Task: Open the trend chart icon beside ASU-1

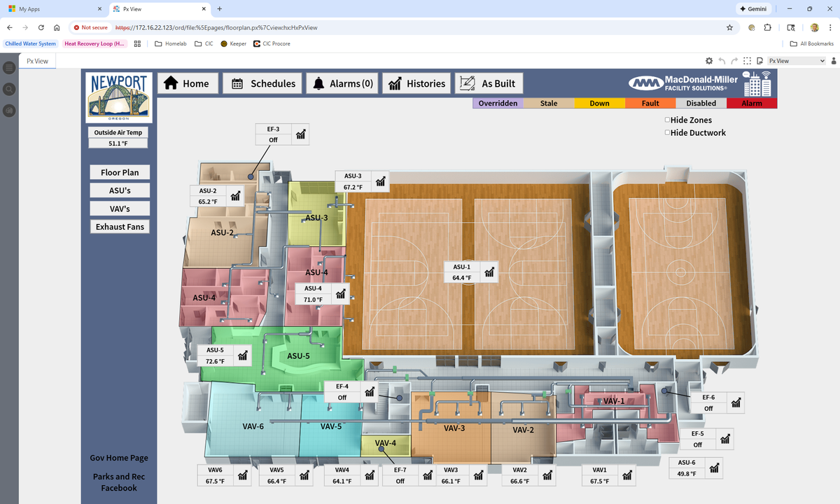Action: pos(490,272)
